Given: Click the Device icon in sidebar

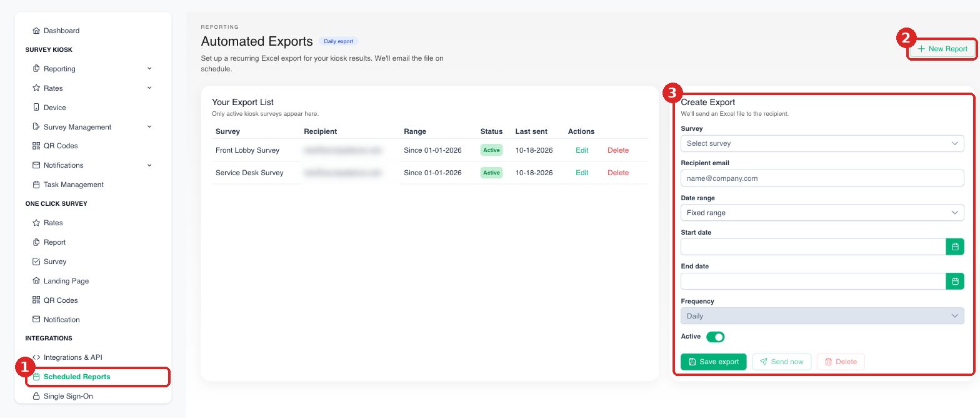Looking at the screenshot, I should coord(36,108).
